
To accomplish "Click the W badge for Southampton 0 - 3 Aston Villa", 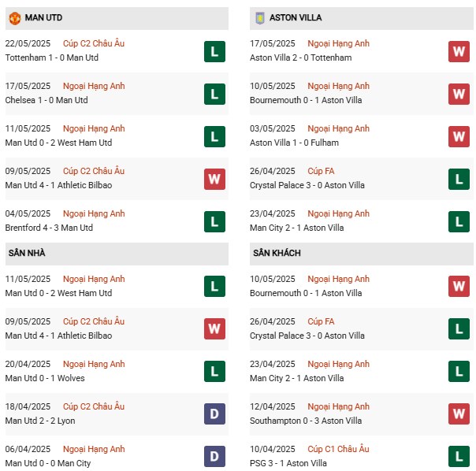I will coord(459,414).
